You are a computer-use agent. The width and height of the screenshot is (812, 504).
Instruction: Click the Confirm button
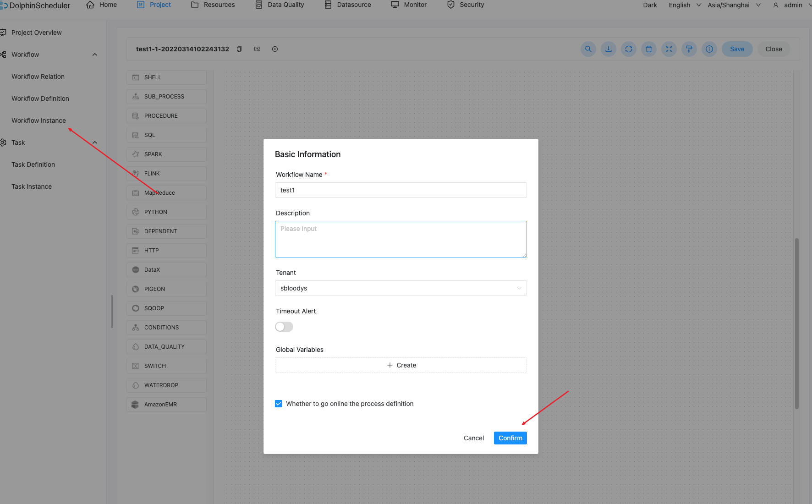coord(510,438)
